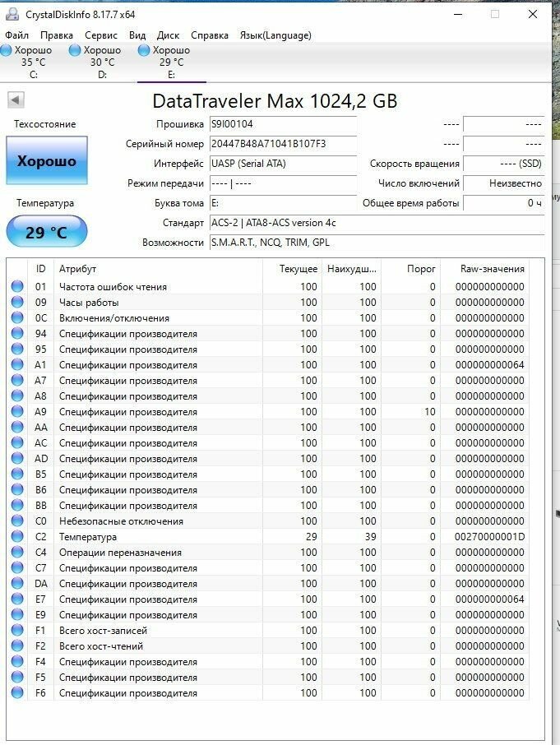
Task: Open the Диск menu
Action: [x=168, y=35]
